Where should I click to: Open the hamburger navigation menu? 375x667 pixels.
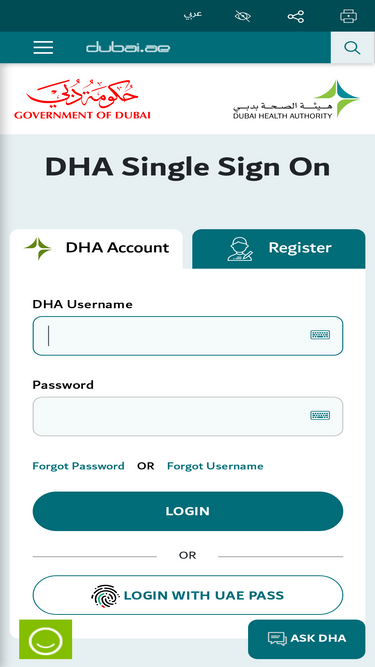point(43,47)
